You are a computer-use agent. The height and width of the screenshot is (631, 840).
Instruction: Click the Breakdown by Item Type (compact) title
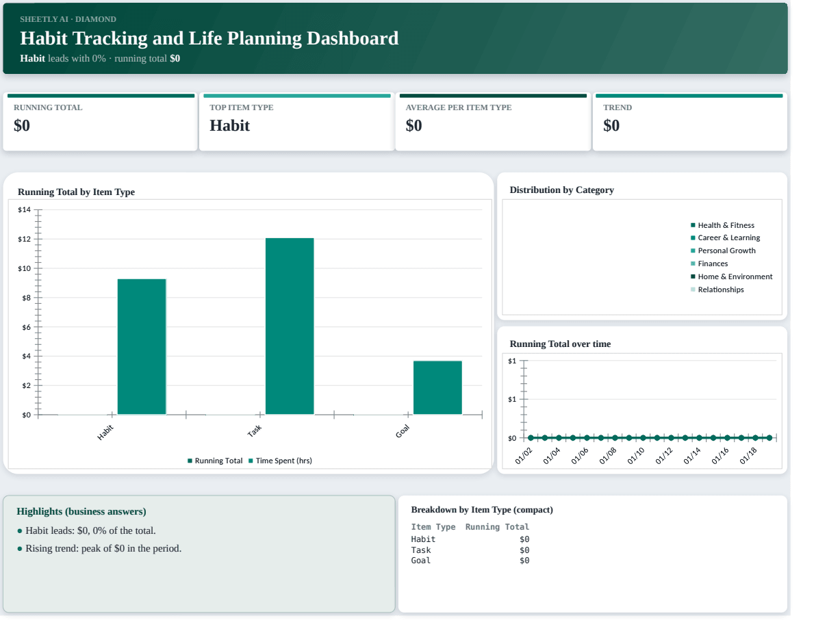click(x=482, y=510)
